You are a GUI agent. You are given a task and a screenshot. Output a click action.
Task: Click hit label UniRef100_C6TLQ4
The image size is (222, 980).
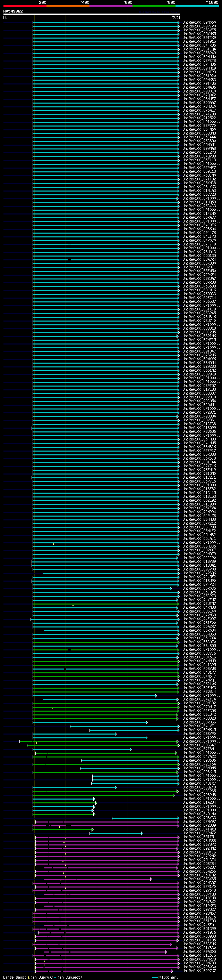pyautogui.click(x=199, y=49)
